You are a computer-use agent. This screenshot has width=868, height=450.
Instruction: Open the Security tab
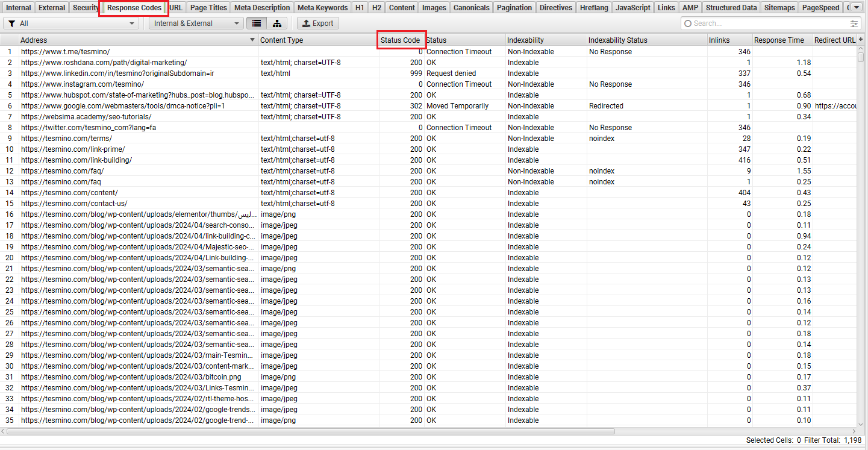pyautogui.click(x=86, y=8)
